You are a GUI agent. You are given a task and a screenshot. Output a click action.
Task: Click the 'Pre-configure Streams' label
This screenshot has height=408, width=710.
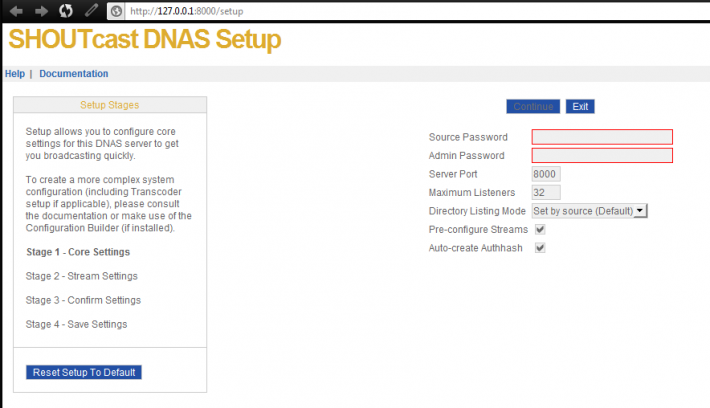[478, 230]
